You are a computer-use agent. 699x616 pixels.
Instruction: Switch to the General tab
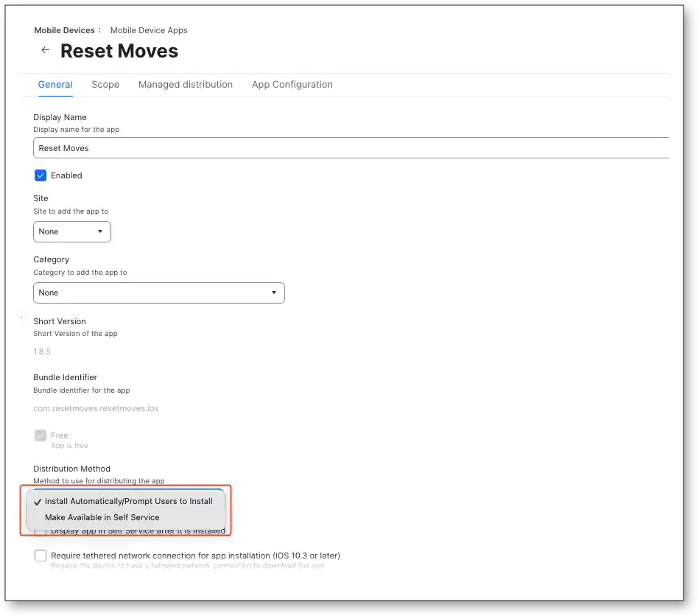55,85
